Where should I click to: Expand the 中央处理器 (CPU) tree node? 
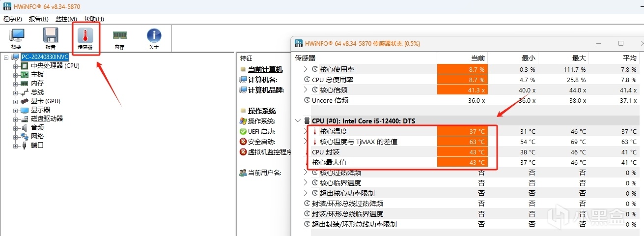tap(15, 65)
